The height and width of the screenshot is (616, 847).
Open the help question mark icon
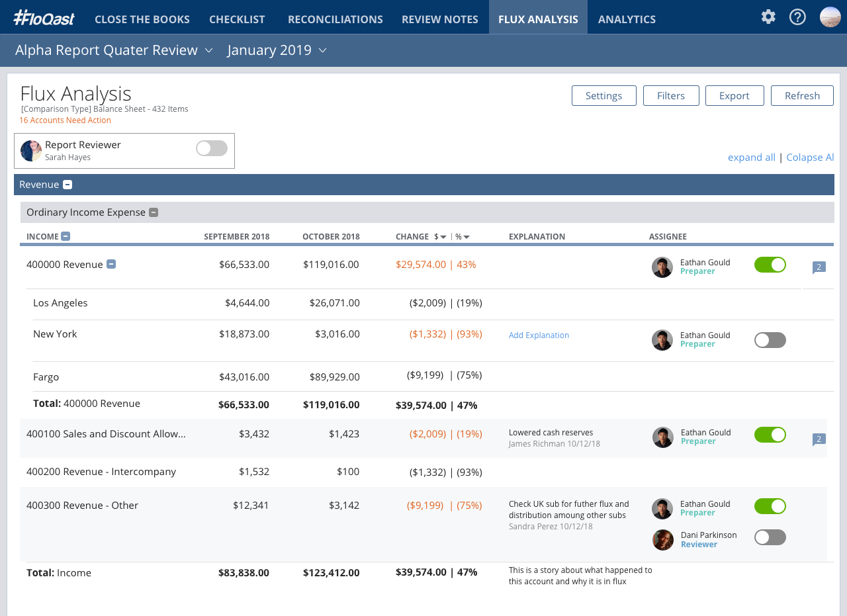click(x=797, y=17)
